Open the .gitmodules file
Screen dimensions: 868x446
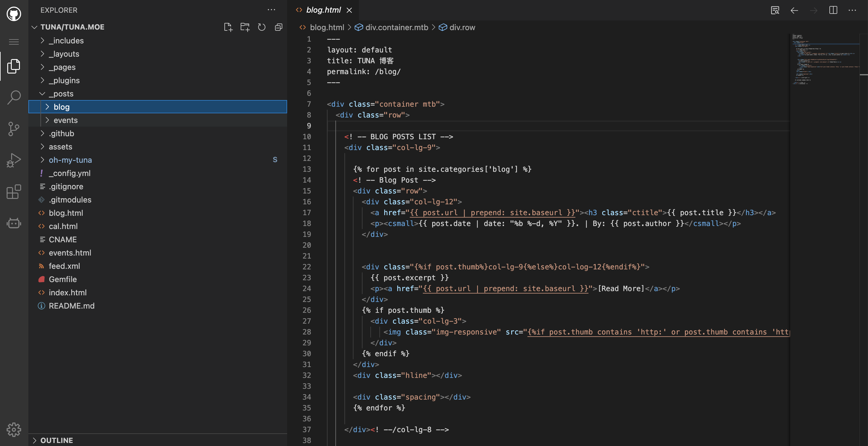[158, 199]
